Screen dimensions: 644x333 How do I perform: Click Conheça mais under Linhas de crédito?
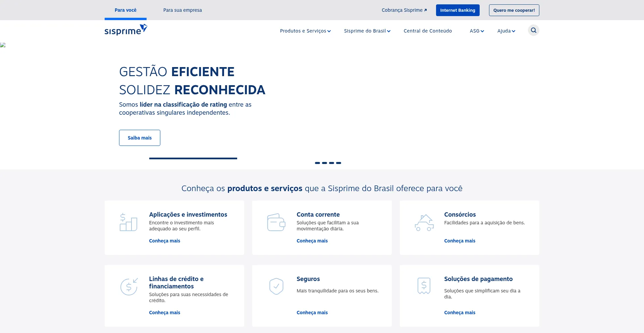[165, 313]
